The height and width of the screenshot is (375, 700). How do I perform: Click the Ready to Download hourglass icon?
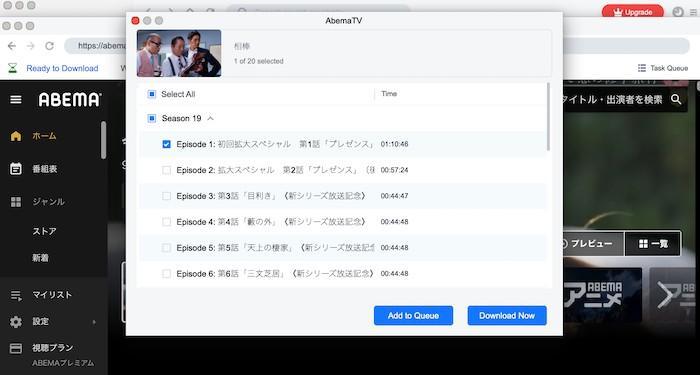pos(12,68)
